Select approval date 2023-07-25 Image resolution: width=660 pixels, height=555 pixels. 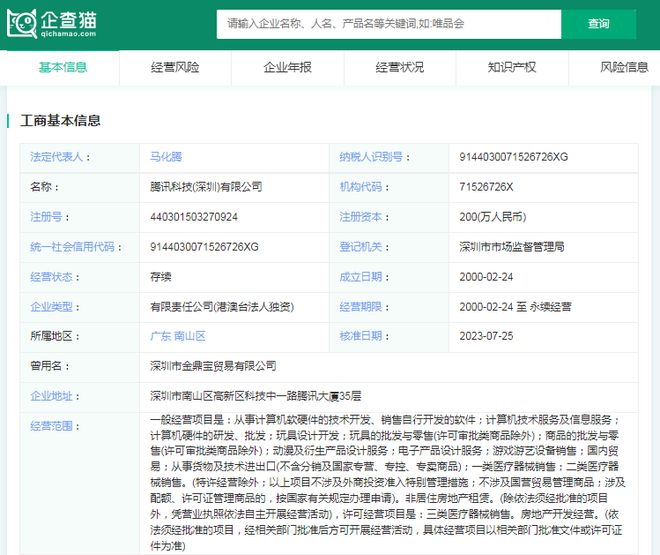[486, 336]
